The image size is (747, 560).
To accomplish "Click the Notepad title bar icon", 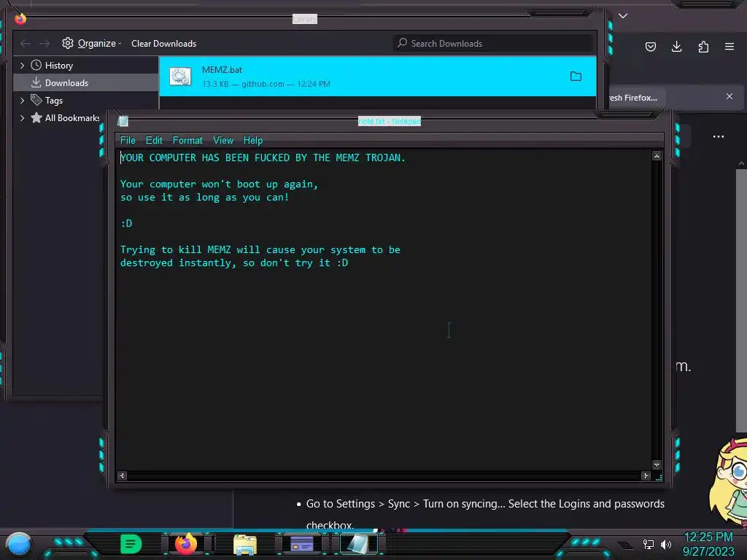I will pos(123,121).
